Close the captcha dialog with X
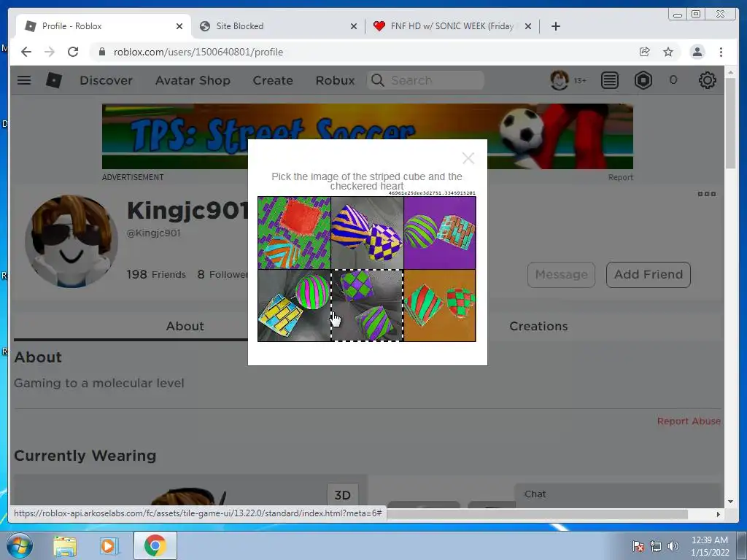747x560 pixels. pyautogui.click(x=468, y=158)
